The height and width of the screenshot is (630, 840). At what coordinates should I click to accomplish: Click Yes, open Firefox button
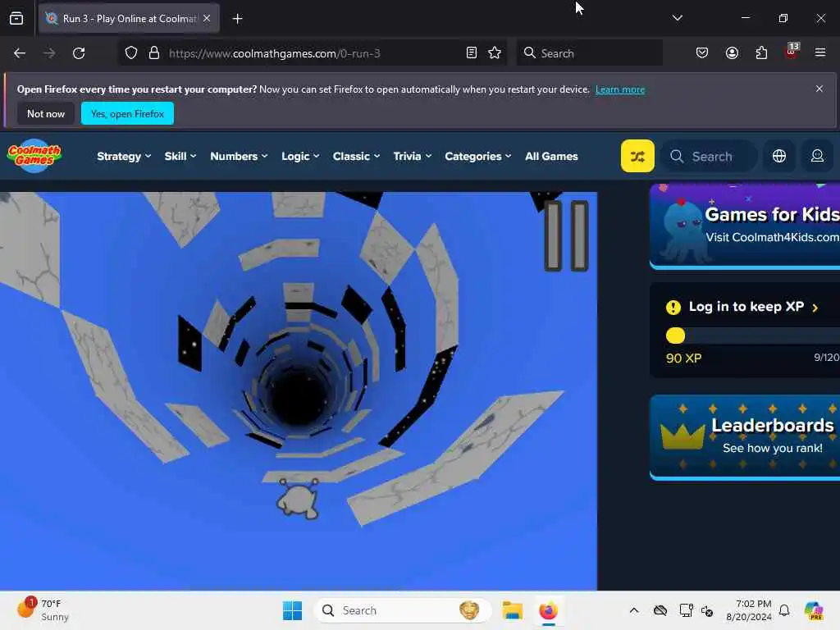(x=127, y=113)
